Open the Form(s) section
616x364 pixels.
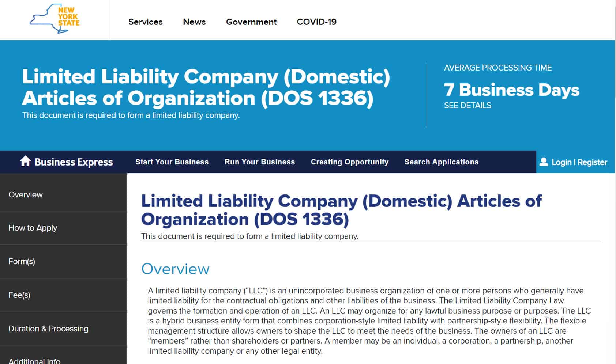point(22,261)
